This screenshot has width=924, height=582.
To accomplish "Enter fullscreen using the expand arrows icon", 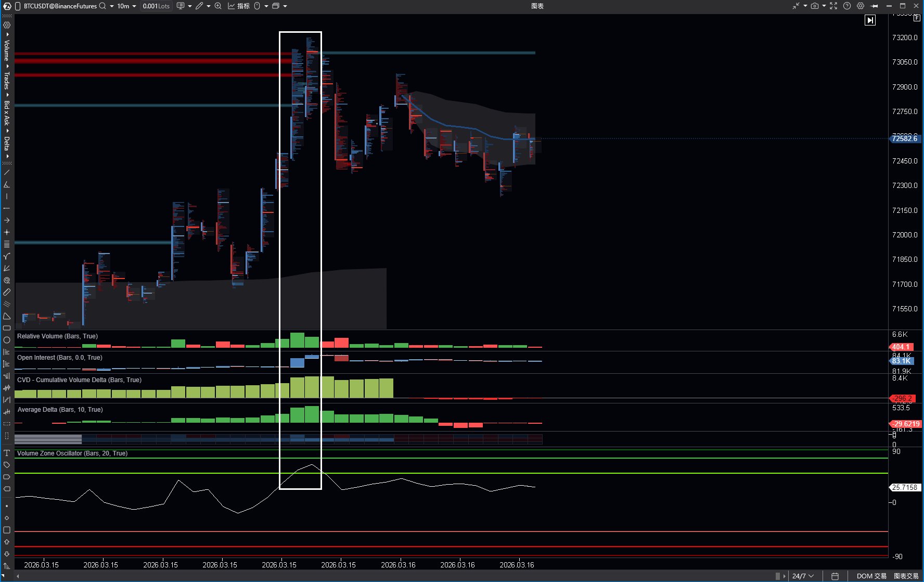I will click(x=833, y=6).
